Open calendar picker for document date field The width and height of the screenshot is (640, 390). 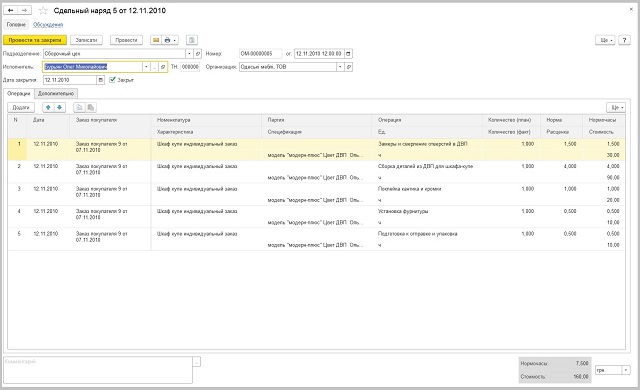(x=348, y=53)
